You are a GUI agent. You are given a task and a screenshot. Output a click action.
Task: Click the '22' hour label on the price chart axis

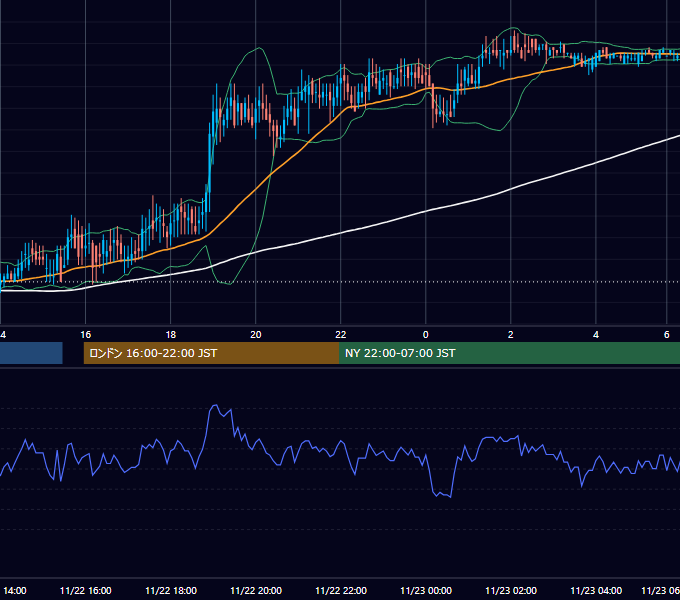point(341,335)
